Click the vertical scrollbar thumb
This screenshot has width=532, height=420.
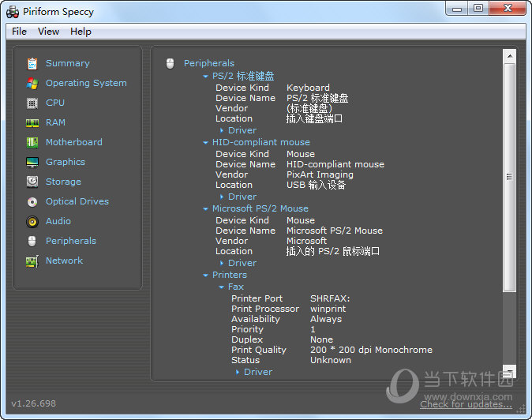tap(510, 177)
